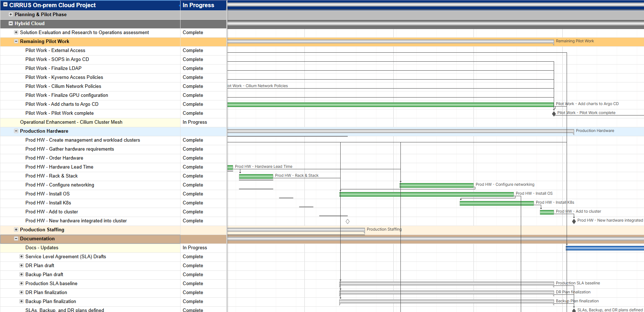Select Pilot Work - Kyverno Access Policies
Viewport: 644px width, 312px height.
(64, 77)
